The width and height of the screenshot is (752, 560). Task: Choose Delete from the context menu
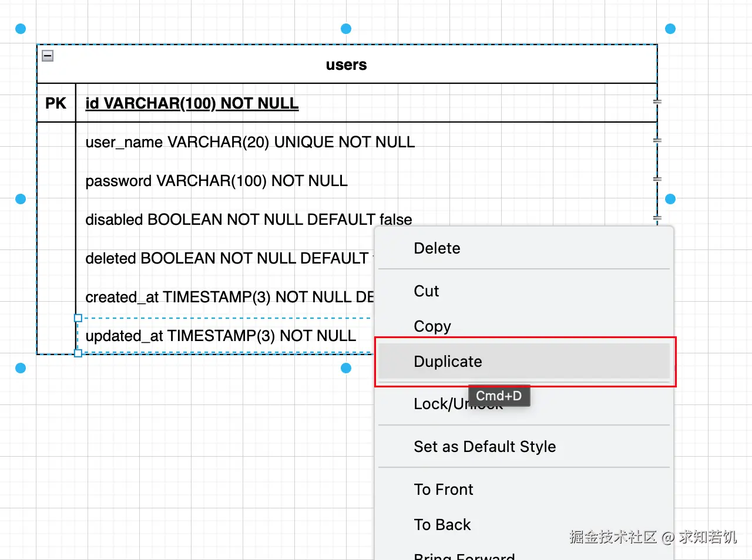tap(524, 248)
